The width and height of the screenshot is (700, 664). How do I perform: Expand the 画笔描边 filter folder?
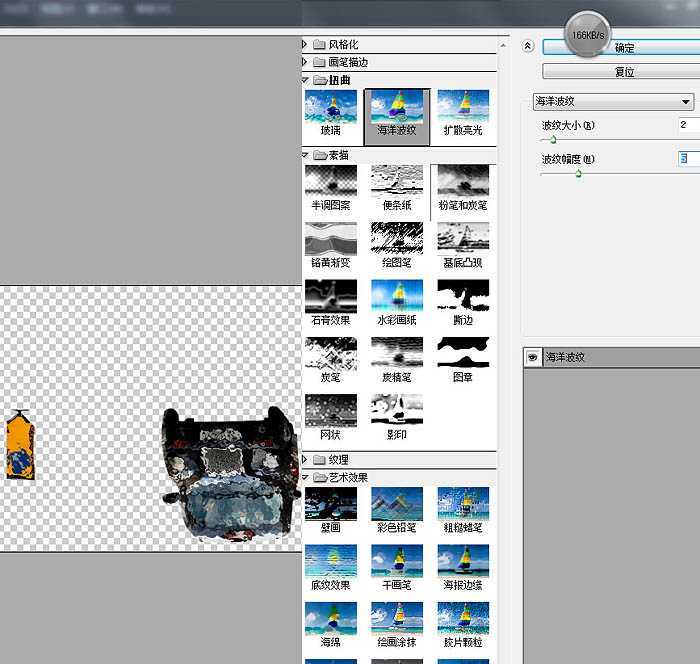[305, 62]
